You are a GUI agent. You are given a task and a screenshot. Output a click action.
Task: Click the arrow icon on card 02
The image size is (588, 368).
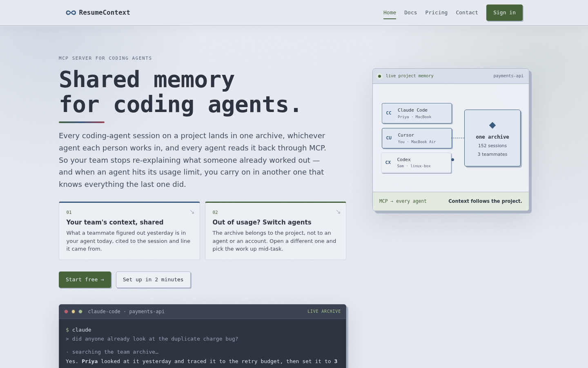(x=338, y=212)
